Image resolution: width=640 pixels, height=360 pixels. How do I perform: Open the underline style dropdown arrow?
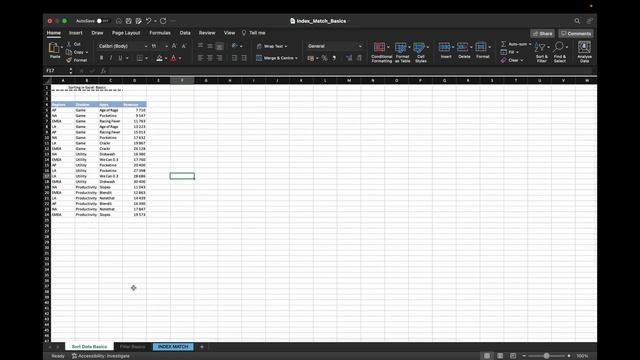pyautogui.click(x=127, y=58)
